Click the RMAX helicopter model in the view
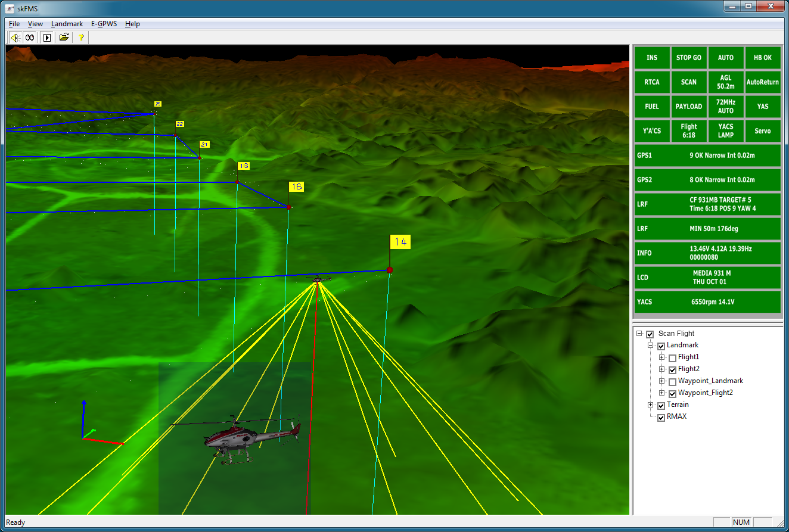This screenshot has height=532, width=789. pyautogui.click(x=250, y=437)
